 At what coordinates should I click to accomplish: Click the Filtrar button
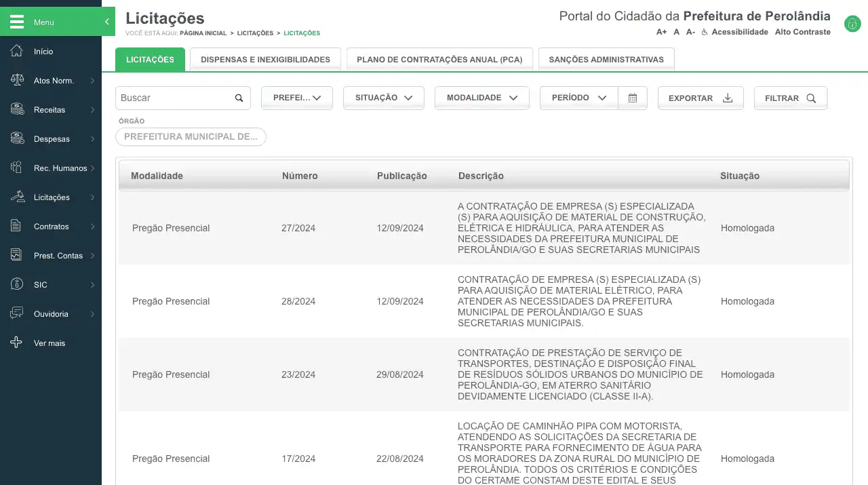tap(790, 98)
